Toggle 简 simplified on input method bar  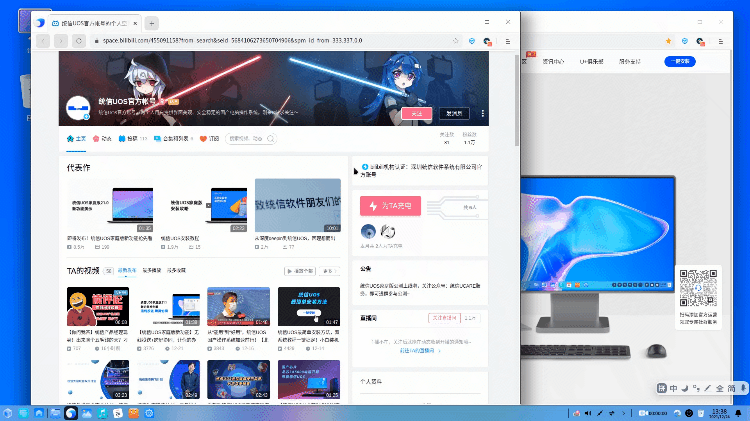point(731,388)
